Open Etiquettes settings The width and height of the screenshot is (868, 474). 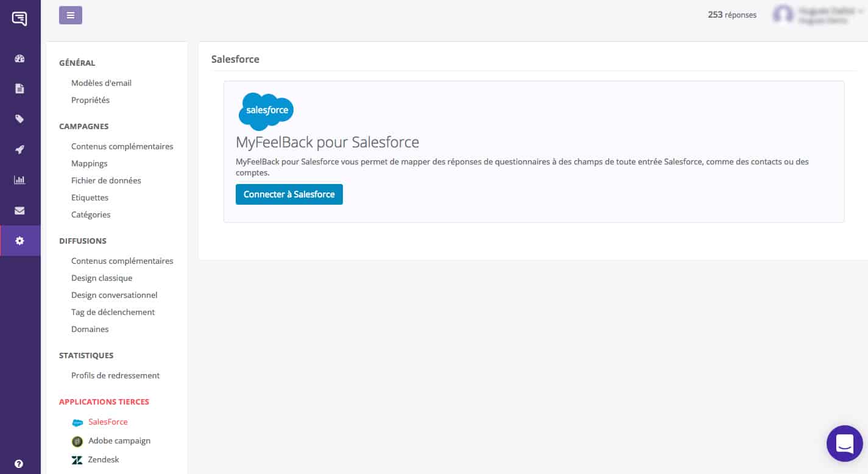[90, 197]
